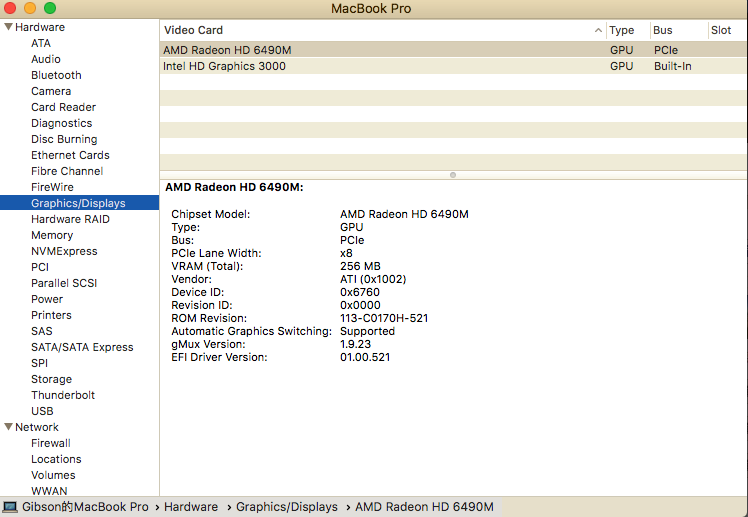
Task: Open the Bluetooth hardware entry
Action: [x=56, y=75]
